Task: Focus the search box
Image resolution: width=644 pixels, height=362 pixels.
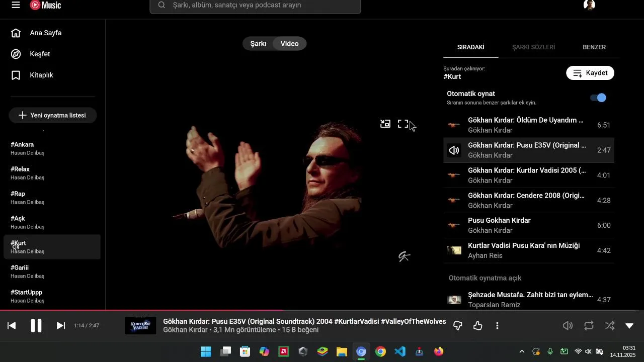Action: 255,5
